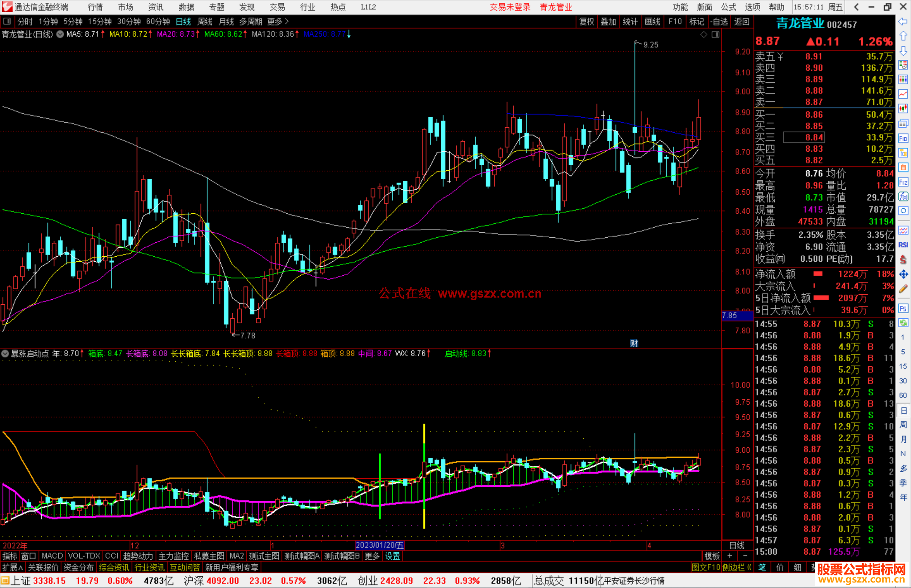The image size is (911, 588).
Task: Click the up arrow icon in right sidebar
Action: coord(903,36)
